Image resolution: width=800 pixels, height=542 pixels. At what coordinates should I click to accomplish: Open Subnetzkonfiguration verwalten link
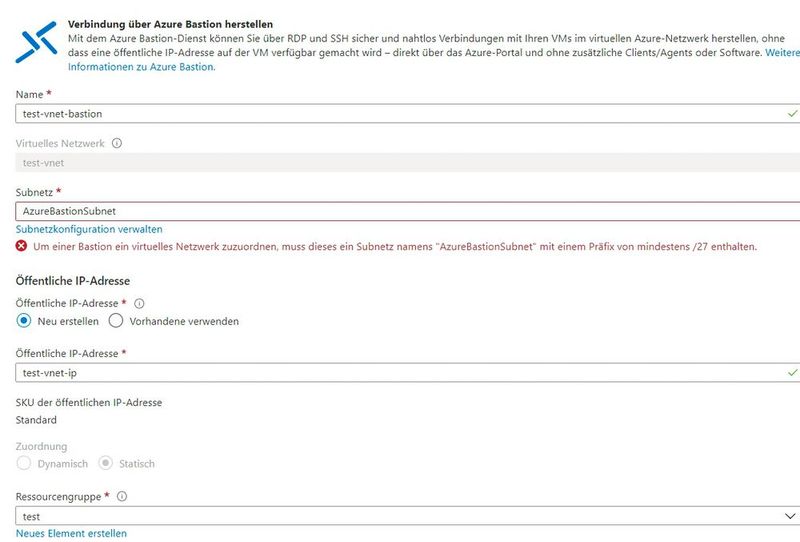pyautogui.click(x=89, y=229)
